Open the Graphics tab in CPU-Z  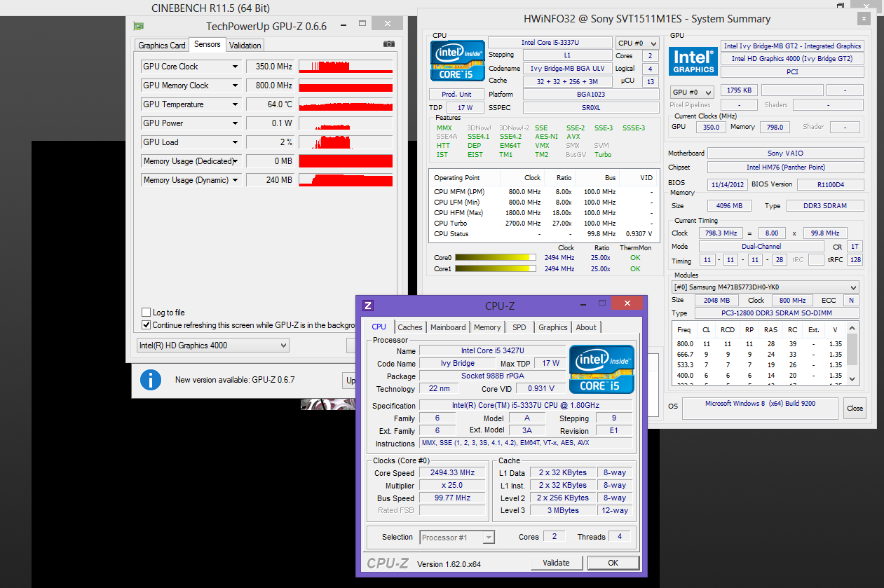(x=553, y=327)
